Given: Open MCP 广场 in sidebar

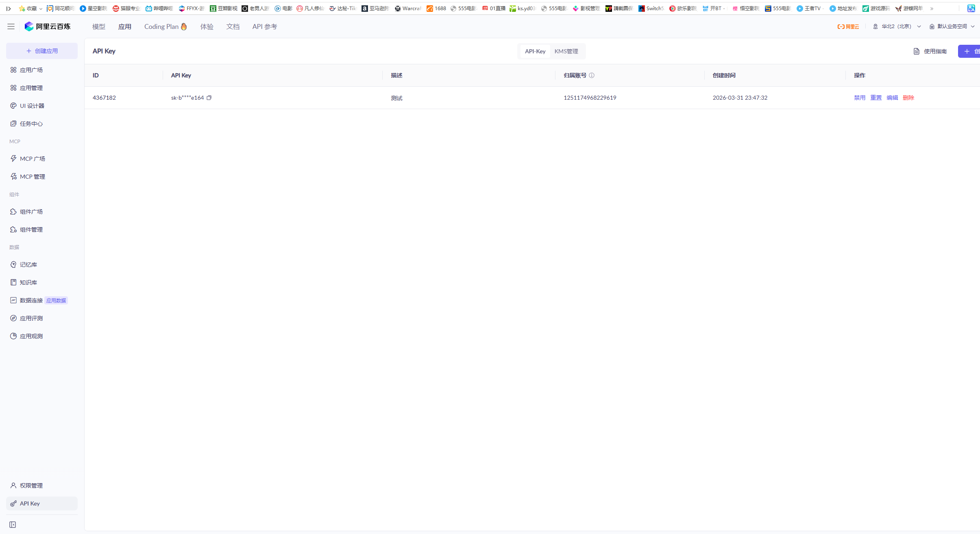Looking at the screenshot, I should (x=32, y=159).
